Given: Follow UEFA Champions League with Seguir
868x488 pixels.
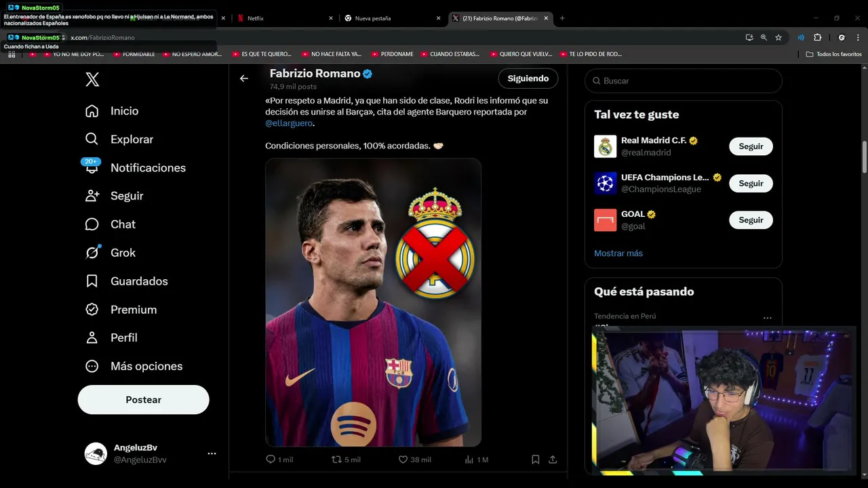Looking at the screenshot, I should [751, 184].
